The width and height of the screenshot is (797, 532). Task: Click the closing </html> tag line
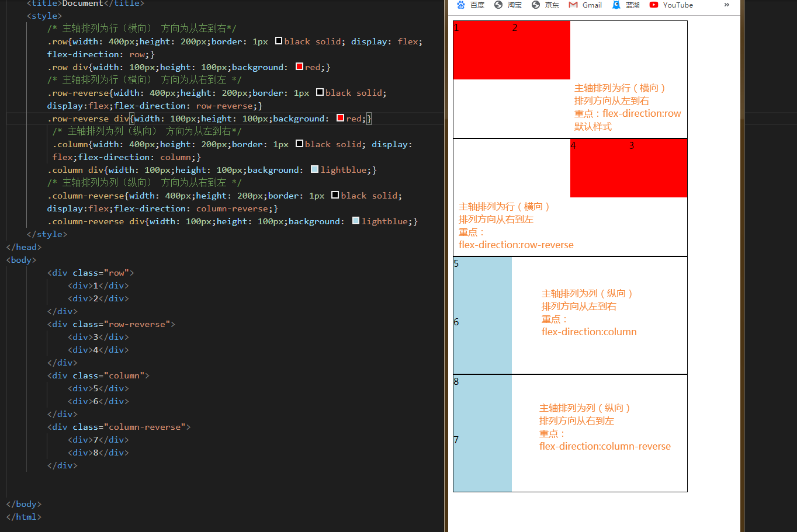click(24, 517)
